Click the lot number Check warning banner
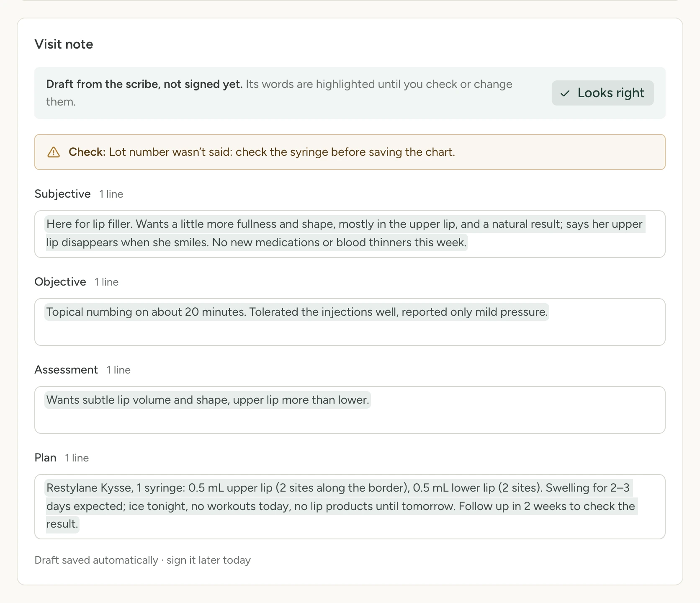This screenshot has width=700, height=603. (350, 152)
